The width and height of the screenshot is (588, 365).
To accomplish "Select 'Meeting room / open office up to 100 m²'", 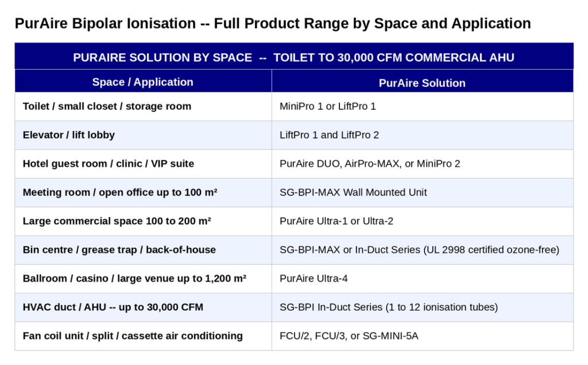I will [143, 193].
